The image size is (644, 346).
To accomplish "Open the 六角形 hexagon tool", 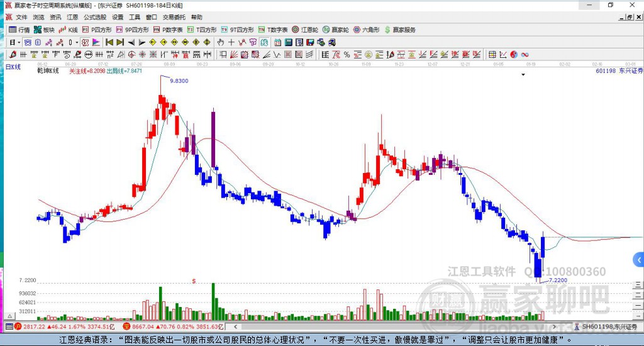I will click(x=367, y=30).
